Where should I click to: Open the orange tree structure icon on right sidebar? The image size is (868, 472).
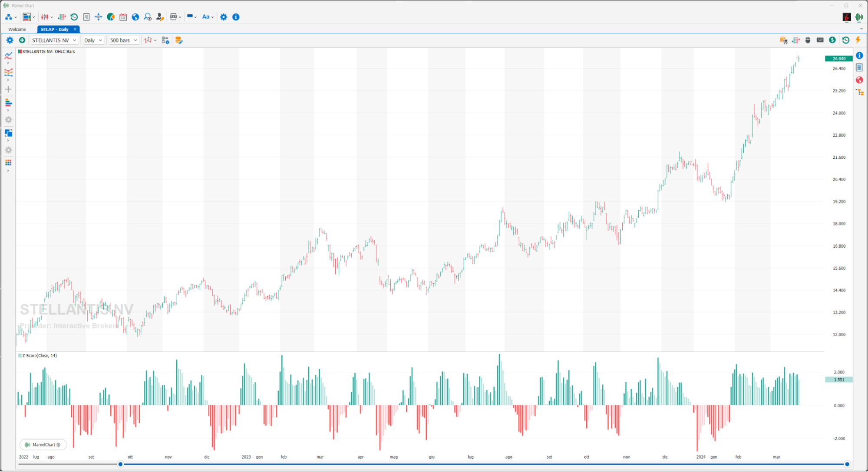860,92
